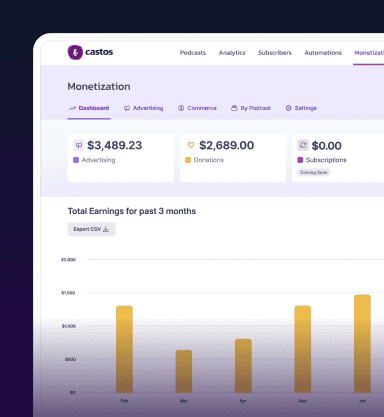Click the tallest June bar in chart
This screenshot has height=417, width=384.
point(362,344)
